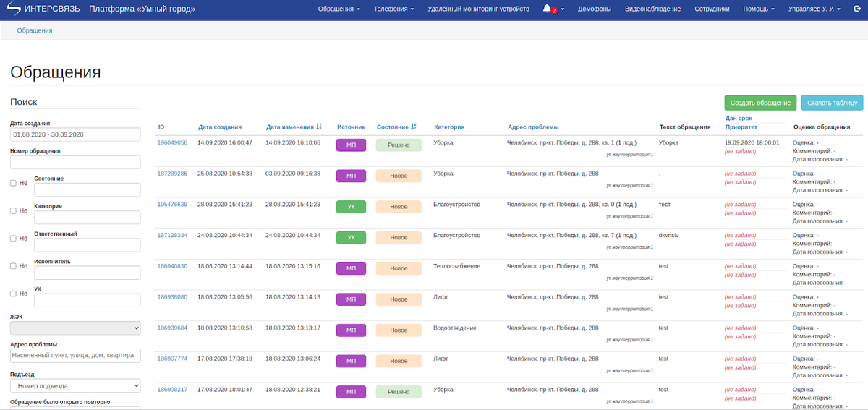Focus the УК filter input
Image resolution: width=868 pixels, height=410 pixels.
(x=87, y=300)
